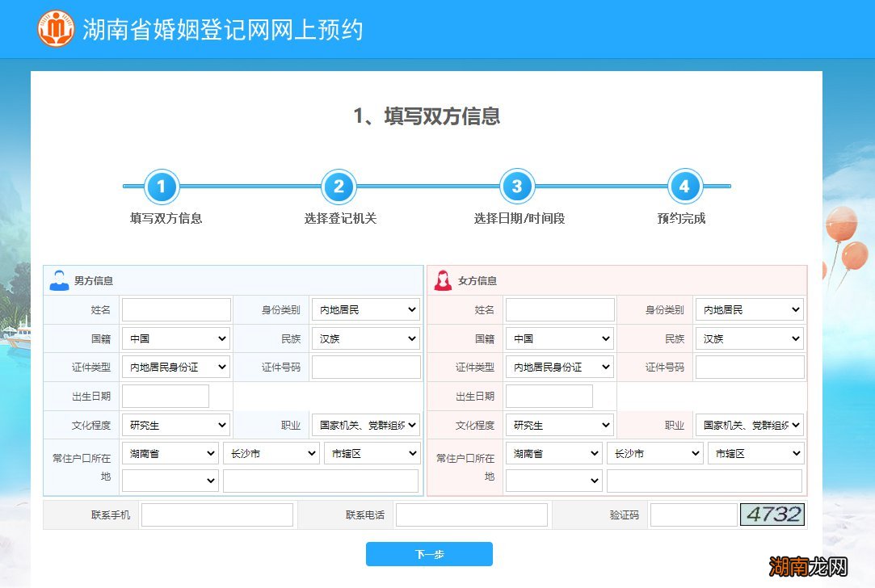Click the 验证码 verification code input field
This screenshot has height=588, width=875.
[x=693, y=514]
